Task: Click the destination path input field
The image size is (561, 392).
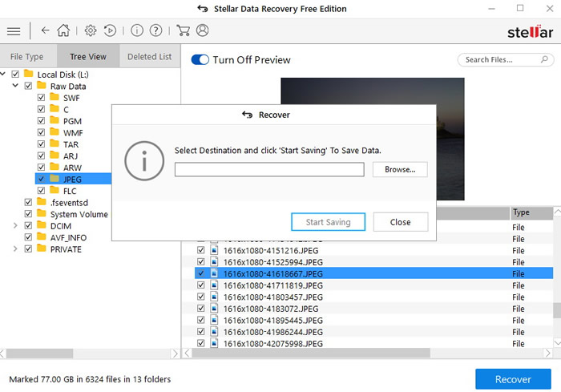Action: [x=269, y=170]
